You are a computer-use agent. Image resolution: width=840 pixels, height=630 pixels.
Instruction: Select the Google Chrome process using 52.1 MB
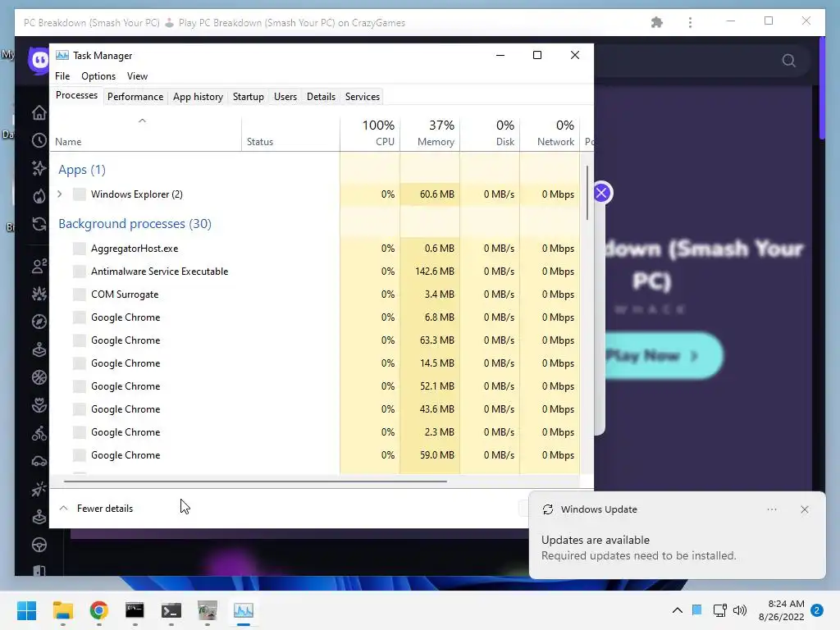click(315, 386)
